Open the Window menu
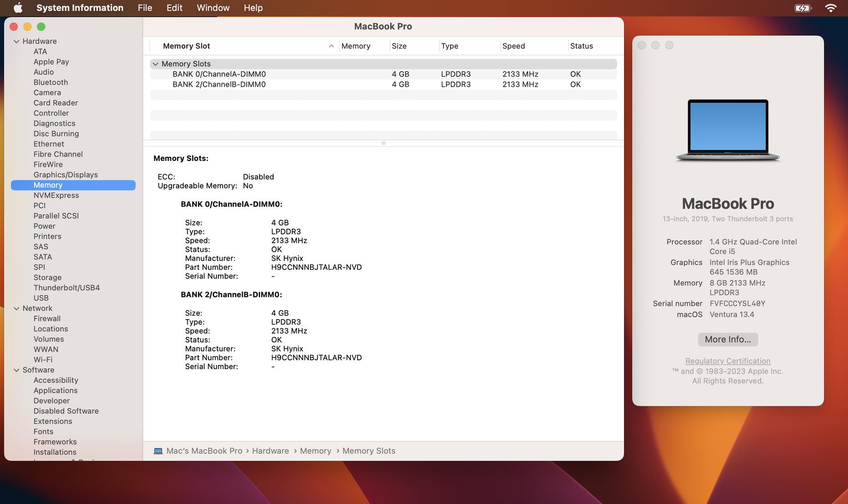Screen dimensions: 848x504 213,8
